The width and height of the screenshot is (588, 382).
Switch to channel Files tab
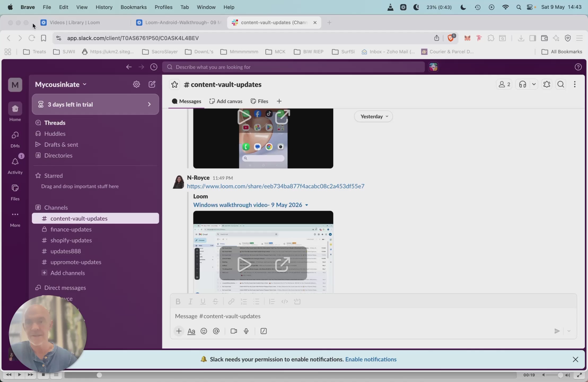point(259,101)
